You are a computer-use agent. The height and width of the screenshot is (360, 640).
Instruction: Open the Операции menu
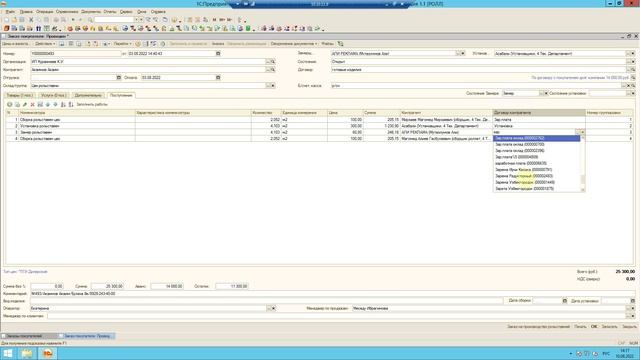coord(44,12)
